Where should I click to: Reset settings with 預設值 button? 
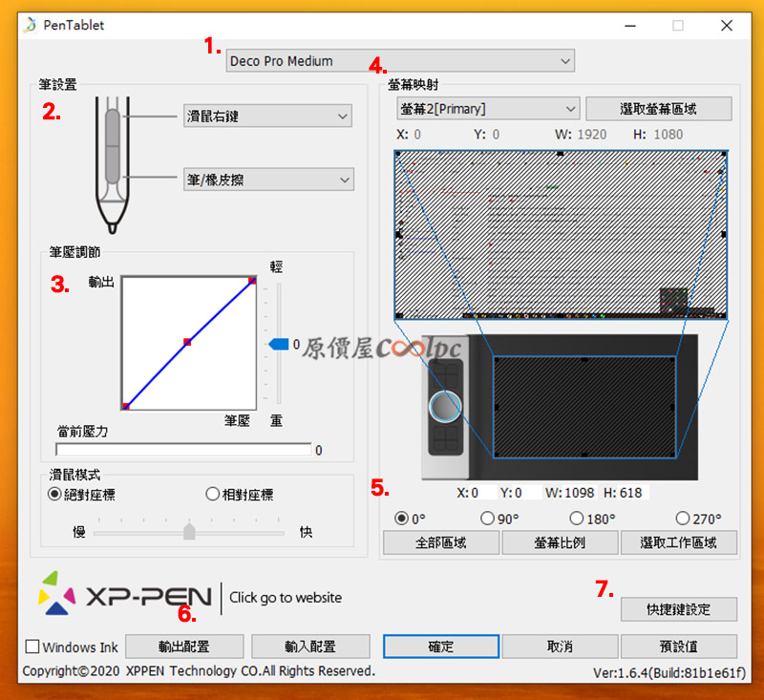tap(679, 647)
